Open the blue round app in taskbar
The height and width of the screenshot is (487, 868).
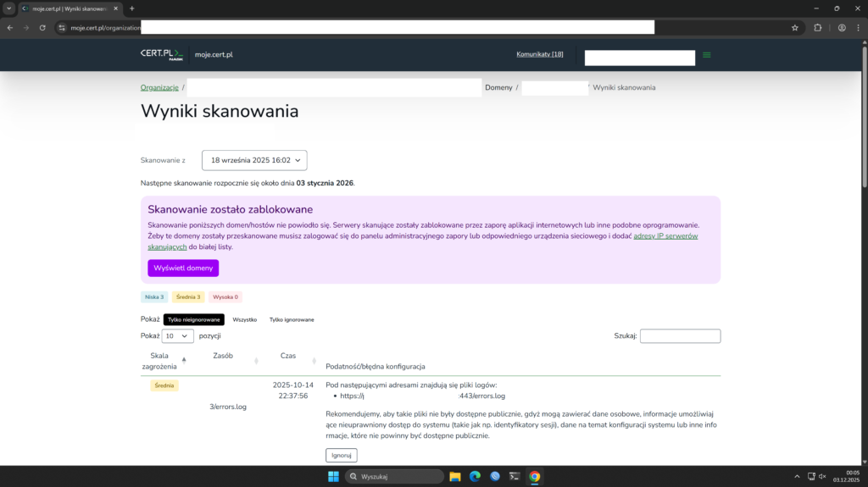pyautogui.click(x=495, y=477)
